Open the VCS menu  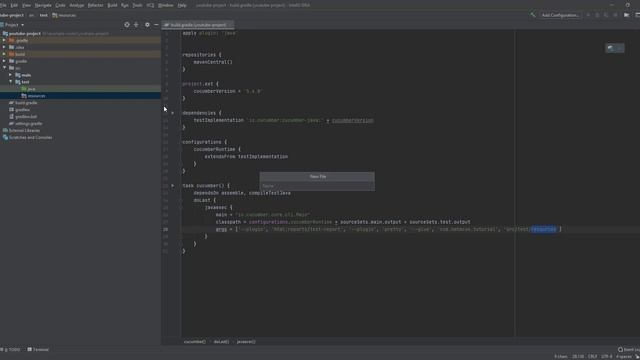150,5
